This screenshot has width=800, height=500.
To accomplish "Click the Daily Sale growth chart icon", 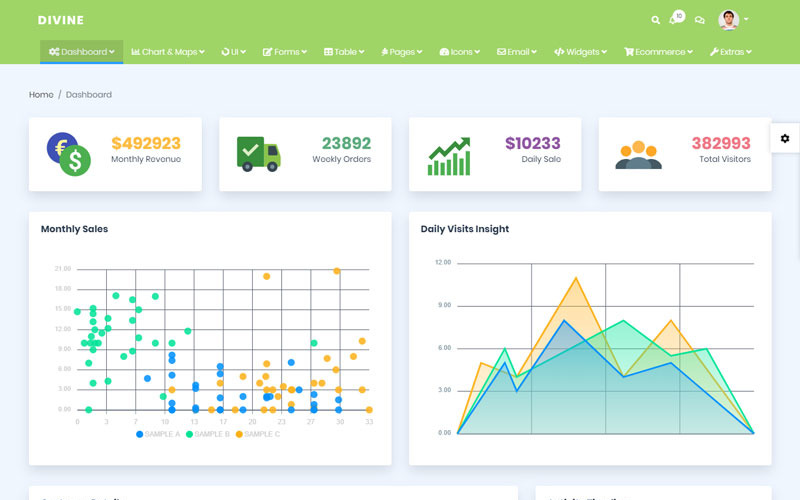I will [449, 156].
